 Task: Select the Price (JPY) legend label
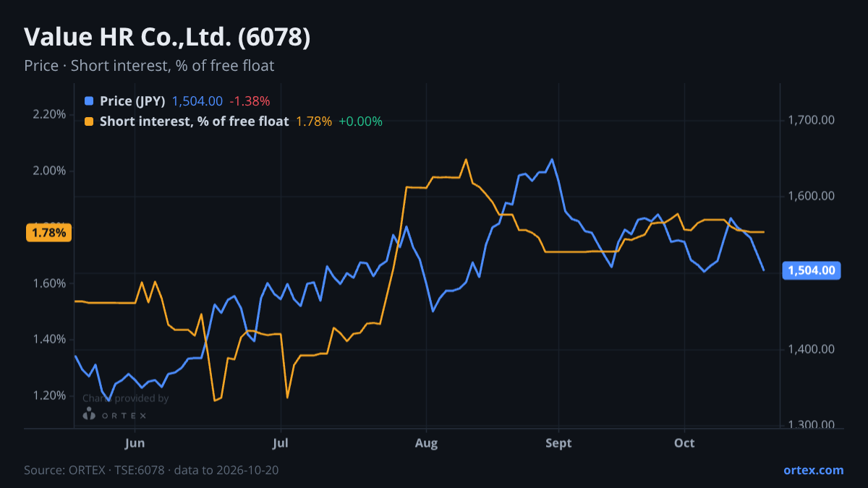[132, 101]
